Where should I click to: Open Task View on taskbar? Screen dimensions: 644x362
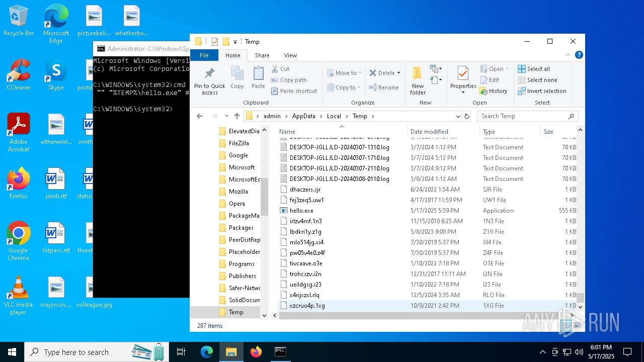[x=181, y=352]
